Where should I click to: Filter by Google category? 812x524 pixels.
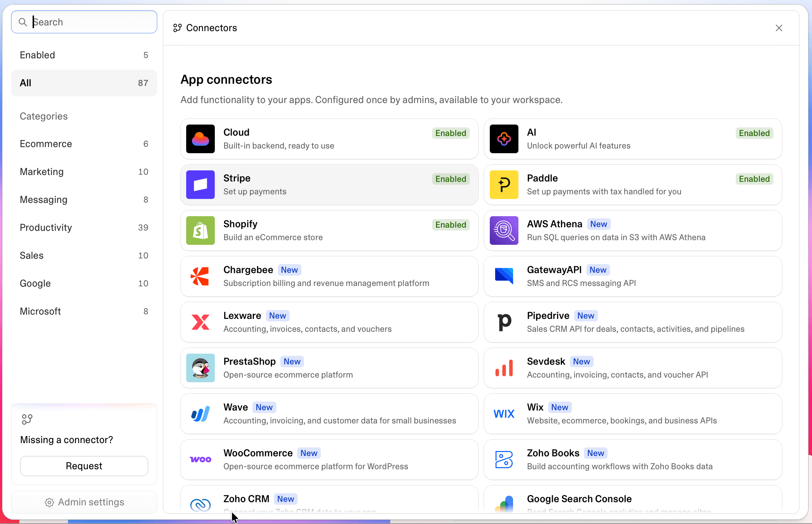(84, 283)
